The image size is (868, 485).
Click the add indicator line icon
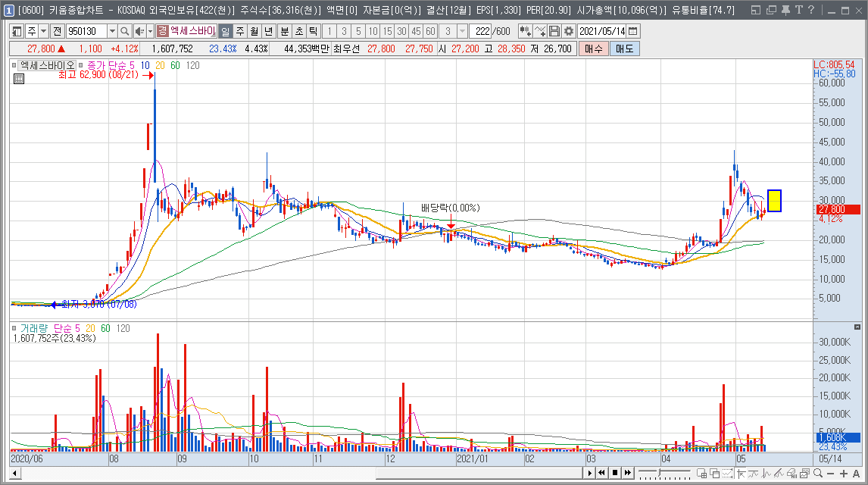540,32
